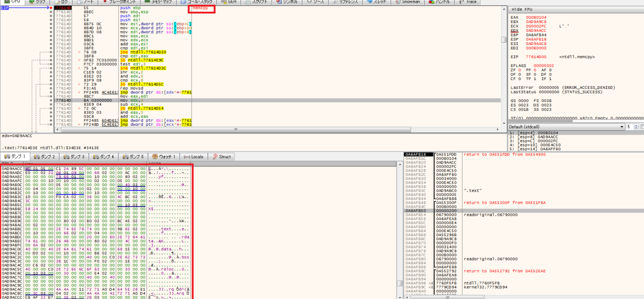644x299 pixels.
Task: Open the Locals tab
Action: click(194, 157)
